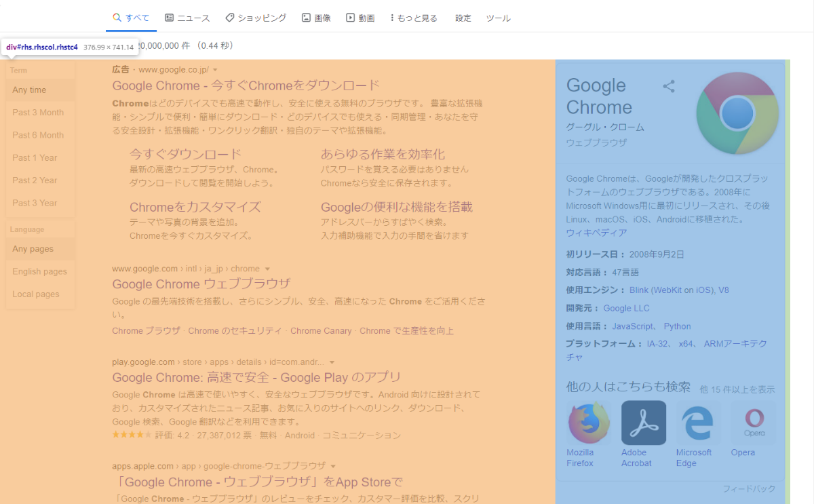Image resolution: width=814 pixels, height=504 pixels.
Task: Open the 今すぐダウンロード sitelink
Action: click(x=185, y=153)
